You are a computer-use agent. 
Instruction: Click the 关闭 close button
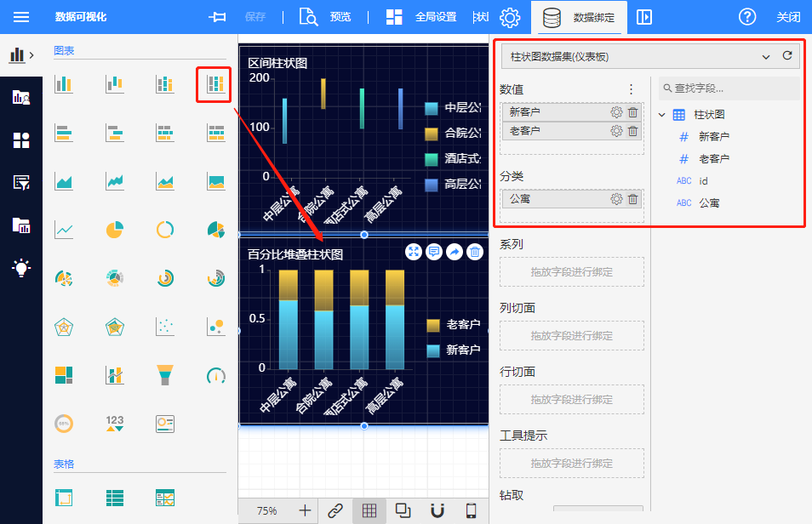pyautogui.click(x=788, y=17)
